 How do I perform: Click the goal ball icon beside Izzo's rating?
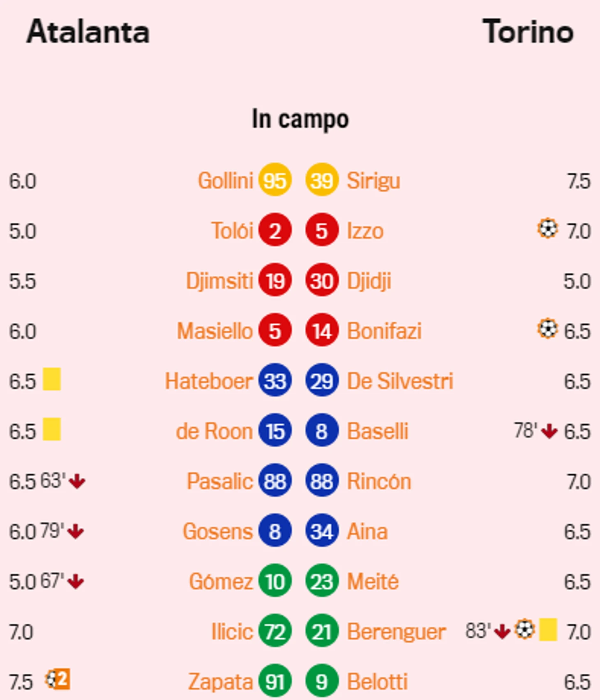coord(548,228)
